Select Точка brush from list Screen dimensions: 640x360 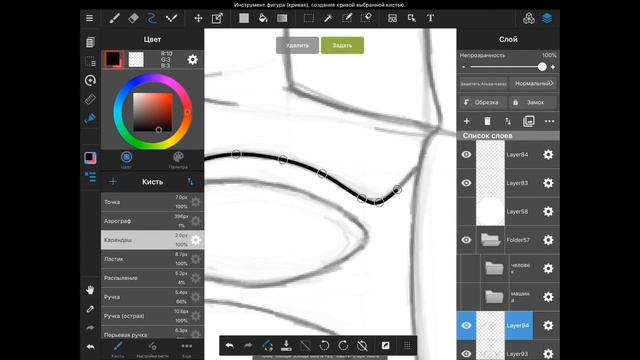[152, 202]
